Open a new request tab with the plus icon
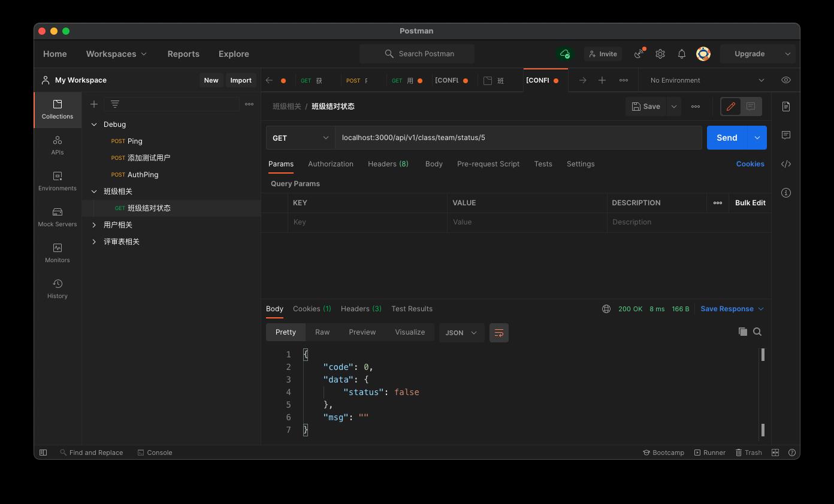834x504 pixels. coord(602,80)
